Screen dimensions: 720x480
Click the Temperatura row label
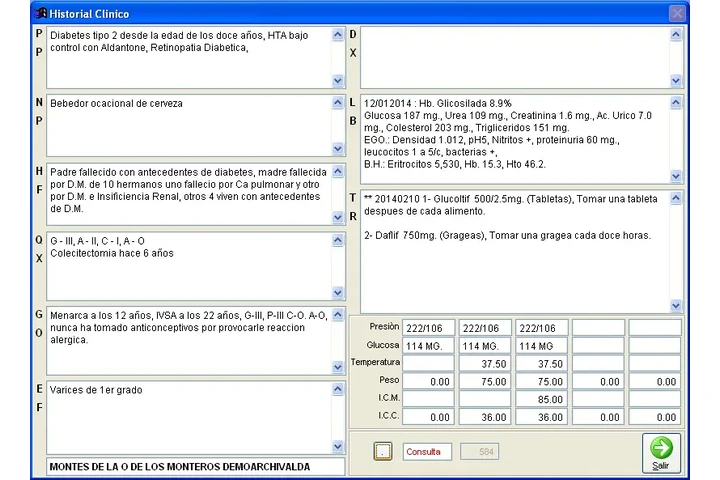click(x=375, y=362)
